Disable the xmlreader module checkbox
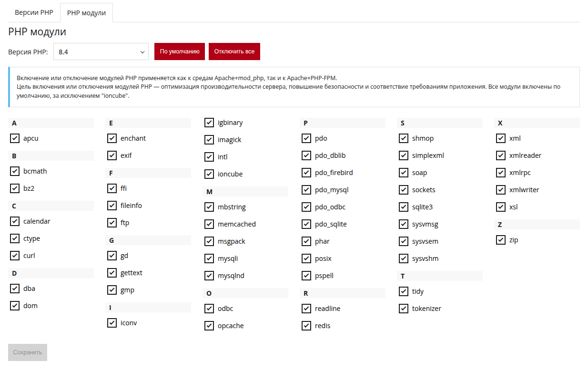 click(501, 155)
